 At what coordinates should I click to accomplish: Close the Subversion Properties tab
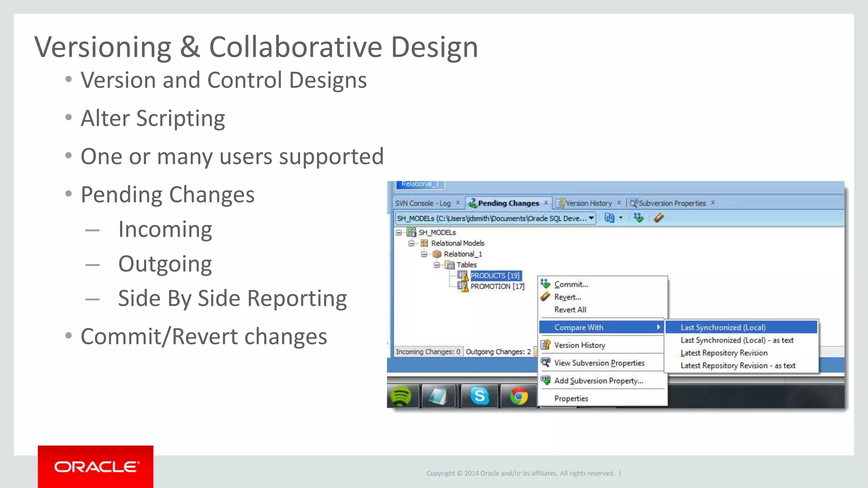click(713, 203)
